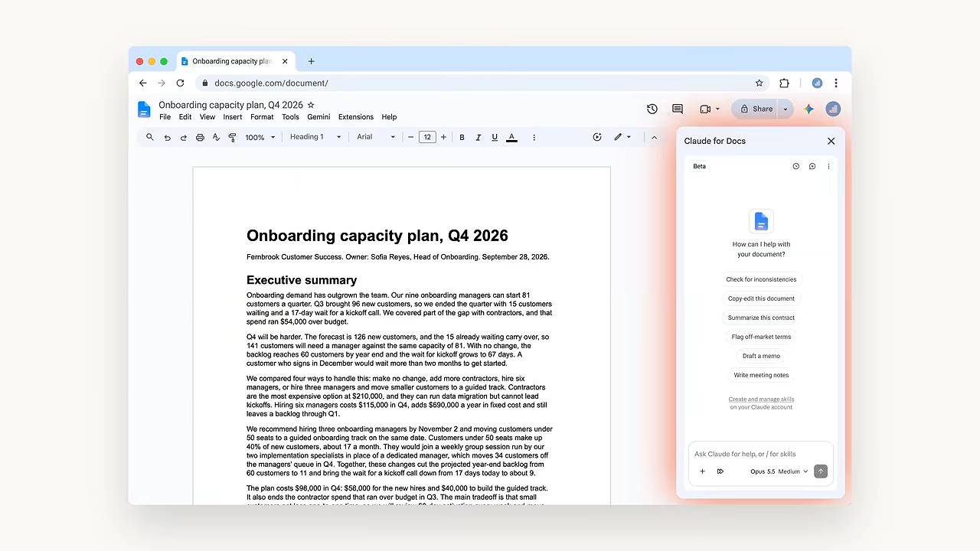Collapse the toolbar with the up chevron
The image size is (980, 551).
654,138
